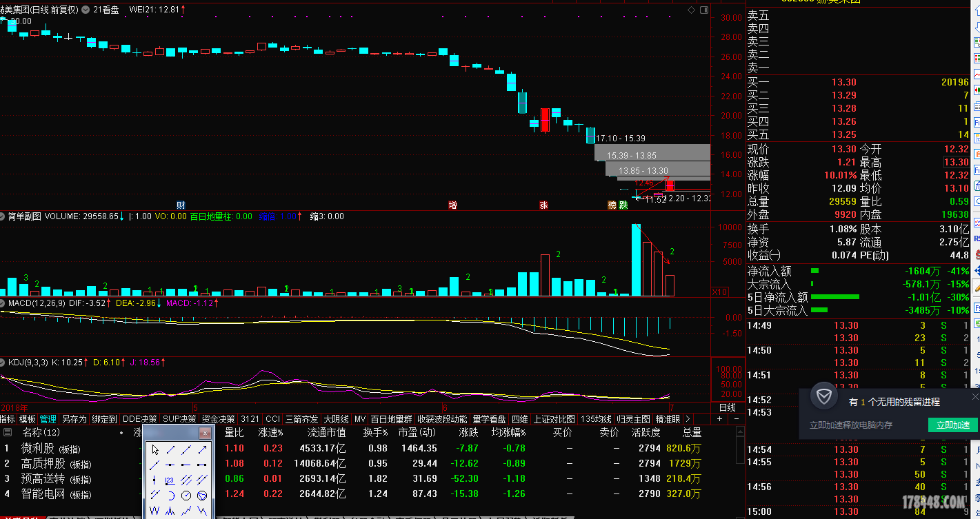Select the circle drawing tool in palette

click(x=186, y=496)
